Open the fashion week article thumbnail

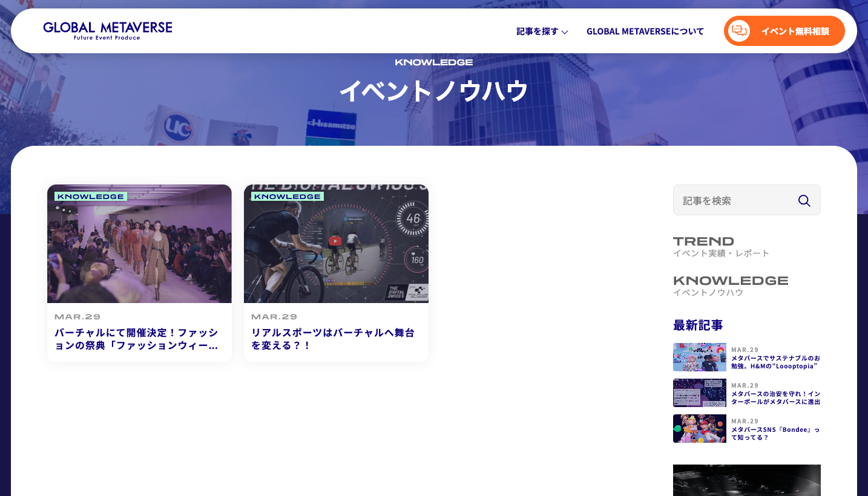click(139, 244)
